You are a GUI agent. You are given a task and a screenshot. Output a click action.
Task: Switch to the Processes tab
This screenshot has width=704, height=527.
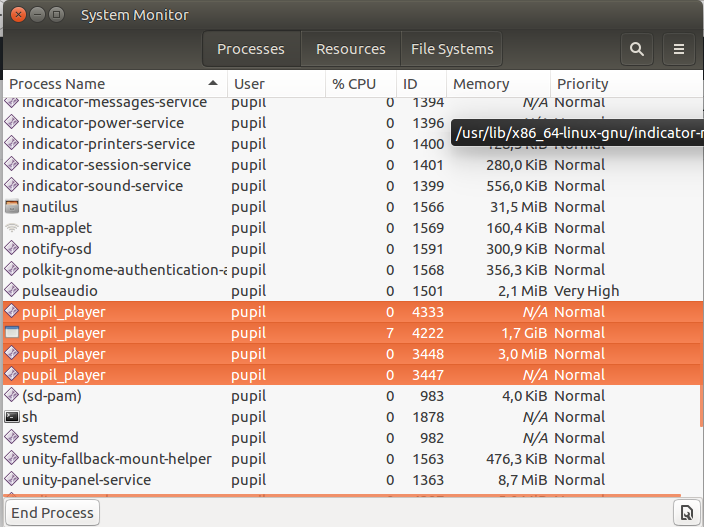pyautogui.click(x=251, y=49)
